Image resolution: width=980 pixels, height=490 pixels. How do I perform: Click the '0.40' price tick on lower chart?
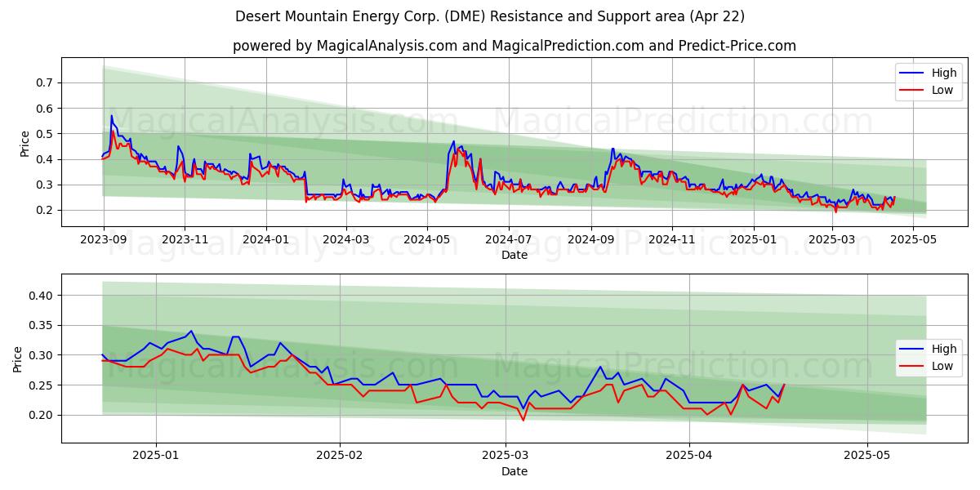pyautogui.click(x=42, y=296)
